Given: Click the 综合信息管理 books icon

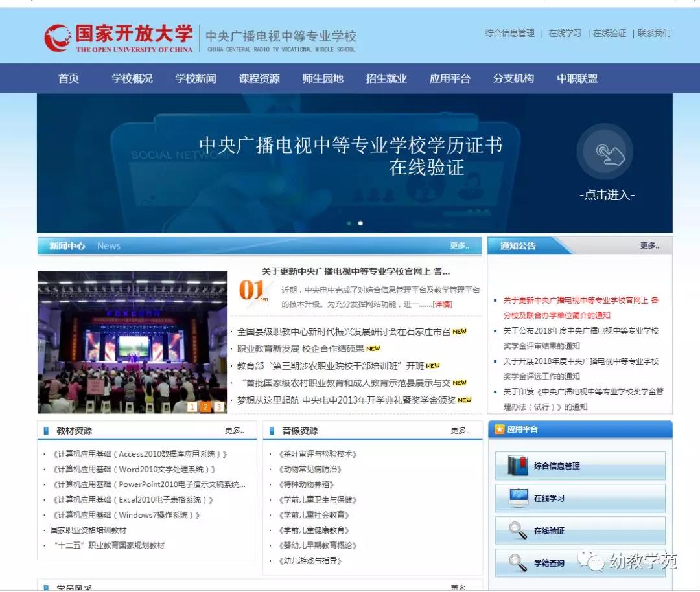Looking at the screenshot, I should pos(518,465).
